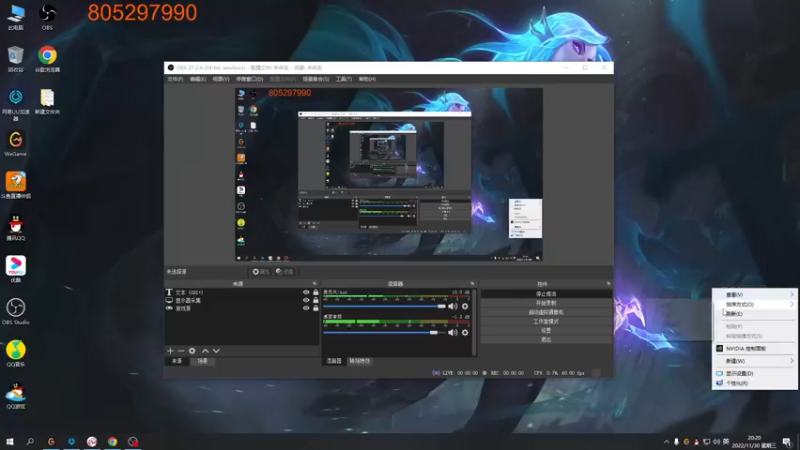Open the 文件(F) menu in OBS
The image size is (800, 450).
tap(175, 79)
